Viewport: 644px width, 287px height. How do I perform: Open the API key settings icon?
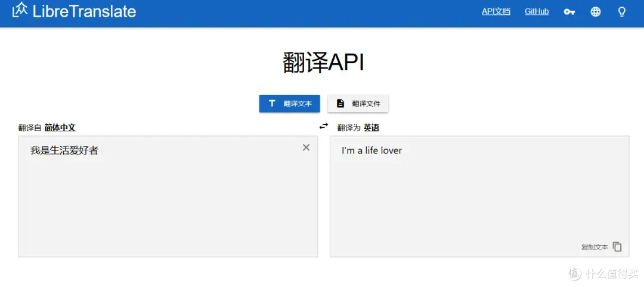(569, 12)
